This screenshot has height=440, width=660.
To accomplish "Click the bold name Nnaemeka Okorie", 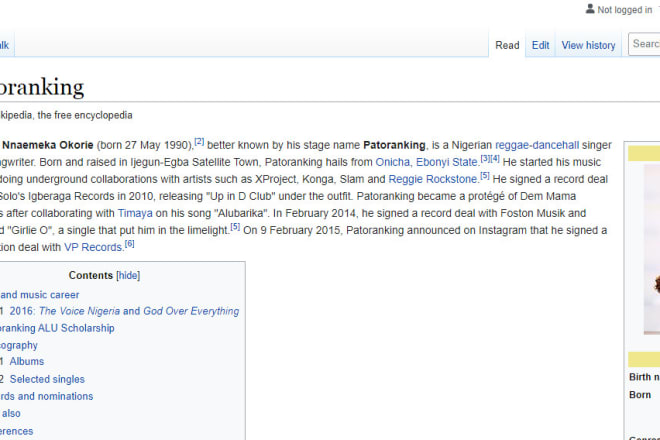I will click(48, 145).
